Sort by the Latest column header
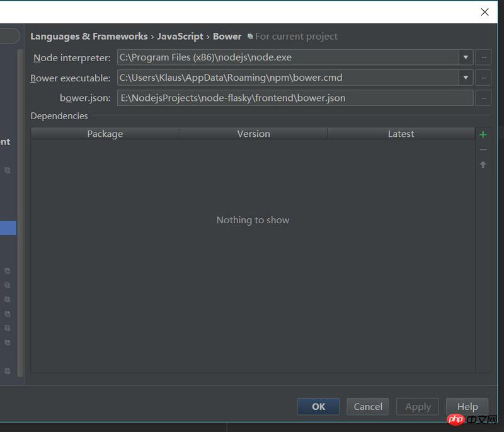 pyautogui.click(x=401, y=134)
